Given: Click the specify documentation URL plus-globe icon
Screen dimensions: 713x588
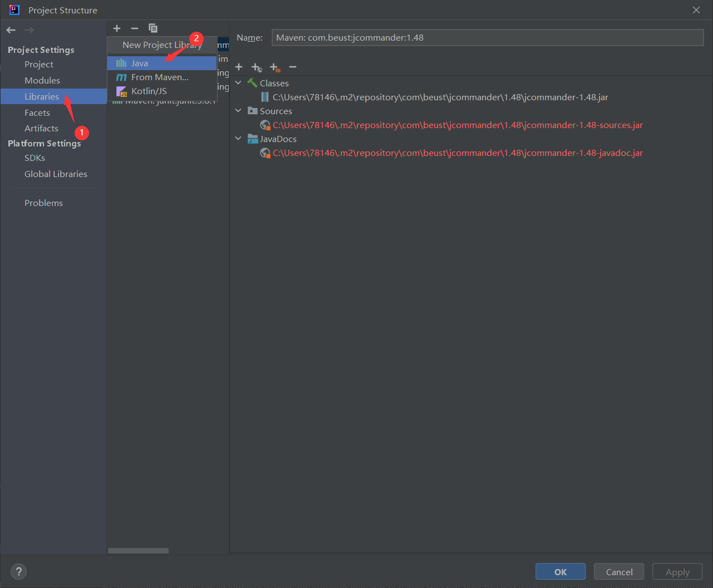Looking at the screenshot, I should tap(257, 67).
